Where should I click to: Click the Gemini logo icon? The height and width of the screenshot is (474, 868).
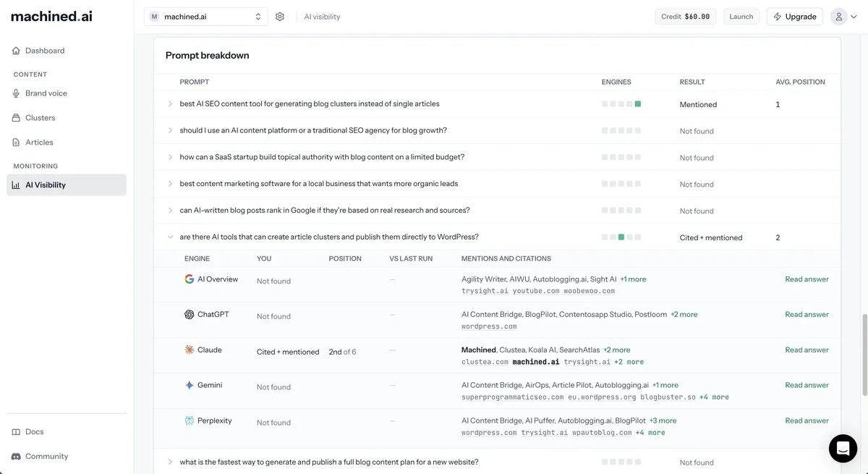click(190, 386)
